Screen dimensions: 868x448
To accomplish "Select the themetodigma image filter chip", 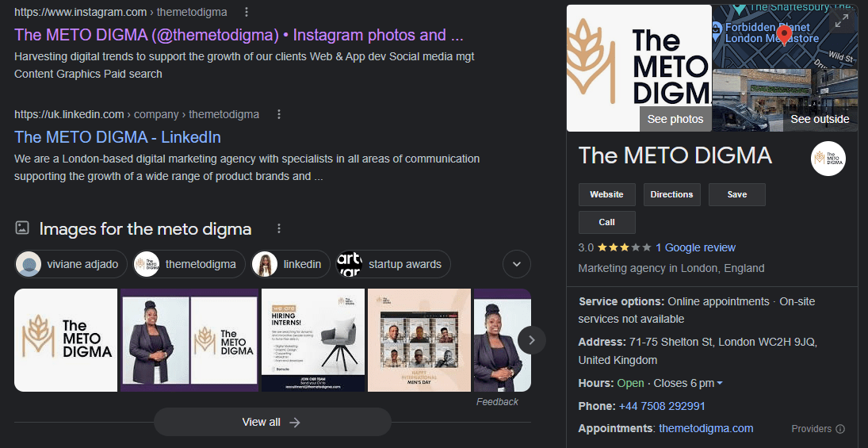I will 189,264.
